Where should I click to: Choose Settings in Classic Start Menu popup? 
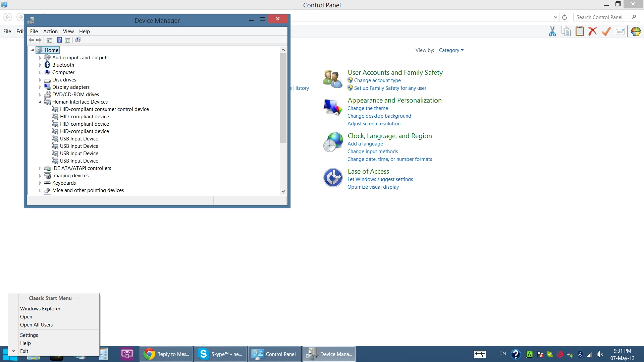[29, 335]
